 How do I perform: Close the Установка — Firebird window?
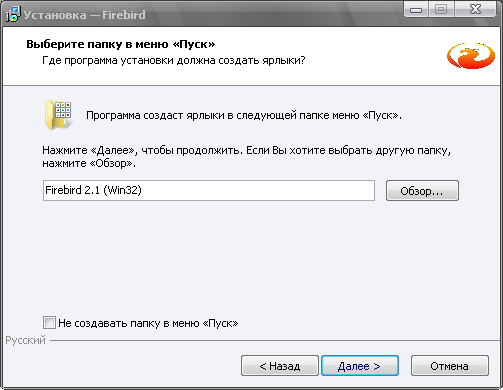click(475, 9)
